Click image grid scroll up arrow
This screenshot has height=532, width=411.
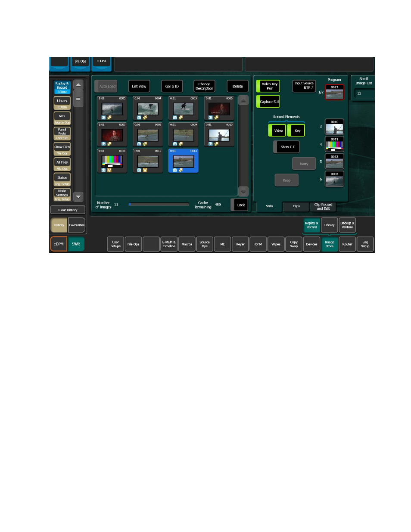click(x=243, y=101)
